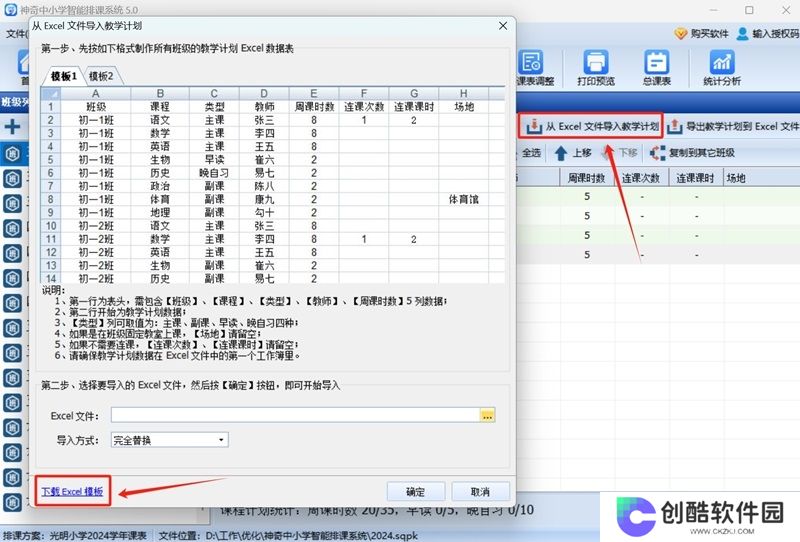800x542 pixels.
Task: Click the 下载 Excel 模板 link
Action: point(72,491)
